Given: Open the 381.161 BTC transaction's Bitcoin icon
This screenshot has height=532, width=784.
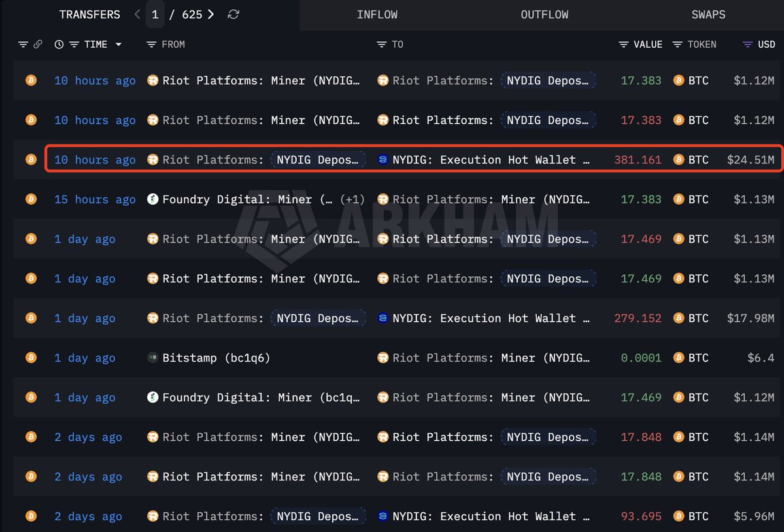Looking at the screenshot, I should point(31,159).
